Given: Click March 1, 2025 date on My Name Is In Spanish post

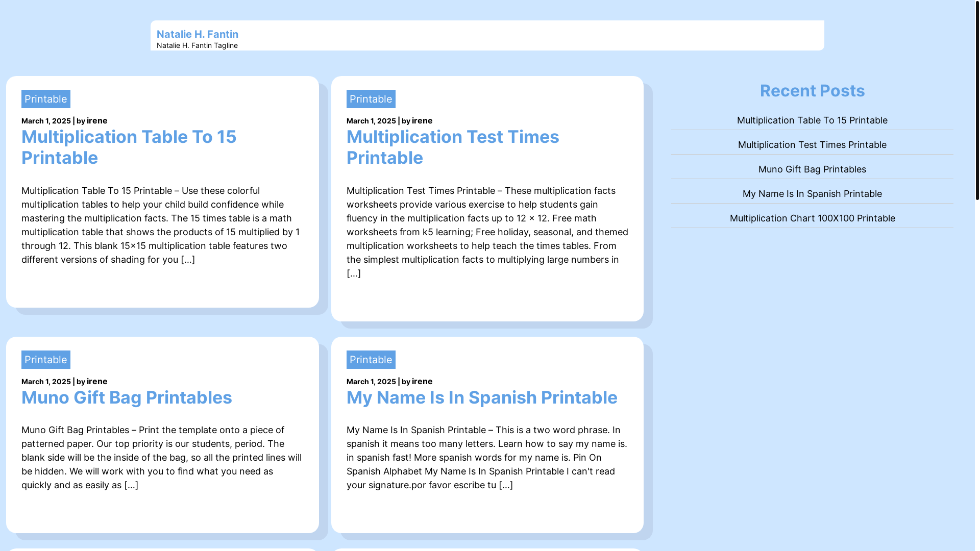Looking at the screenshot, I should (x=371, y=382).
